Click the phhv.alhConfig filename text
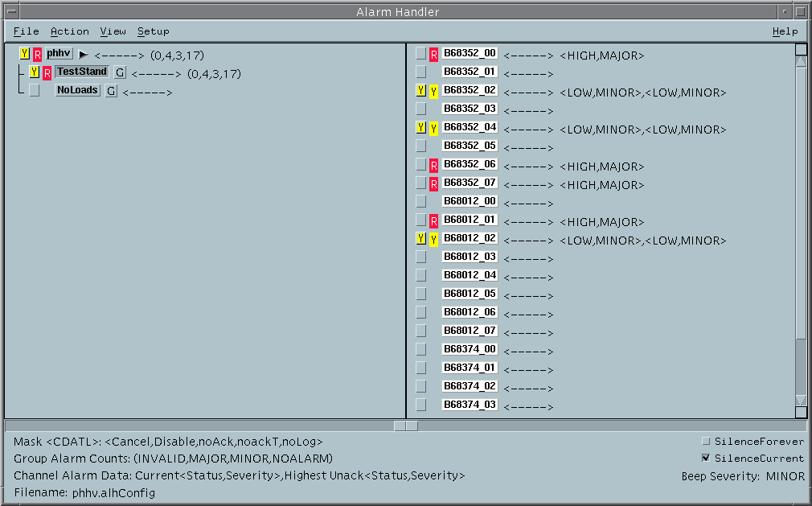 point(113,492)
